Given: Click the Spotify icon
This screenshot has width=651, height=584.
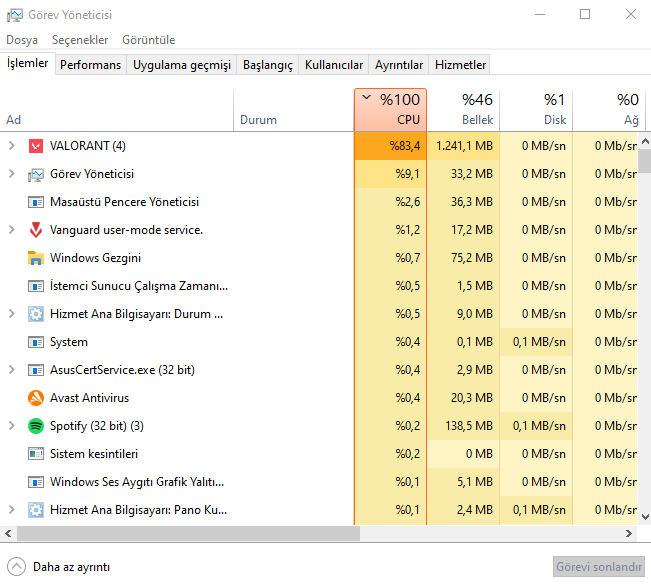Looking at the screenshot, I should [36, 426].
